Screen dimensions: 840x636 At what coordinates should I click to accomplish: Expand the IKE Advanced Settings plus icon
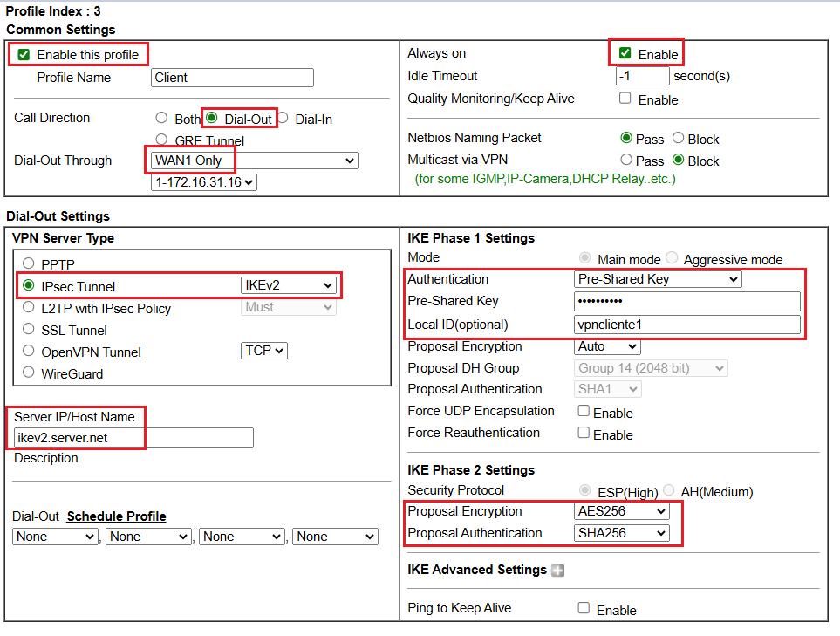(558, 571)
